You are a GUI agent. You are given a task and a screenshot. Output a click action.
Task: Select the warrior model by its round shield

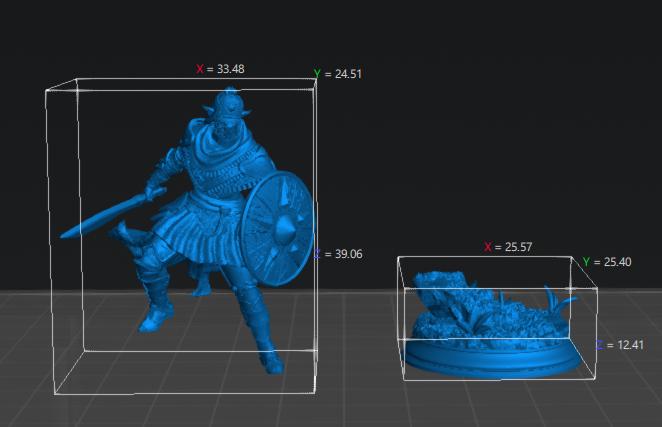coord(277,228)
